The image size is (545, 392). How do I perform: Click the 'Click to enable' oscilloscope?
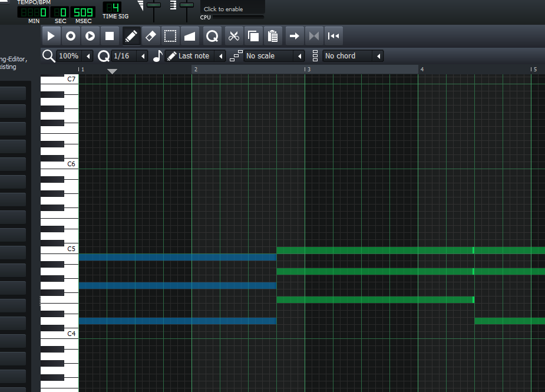[232, 6]
